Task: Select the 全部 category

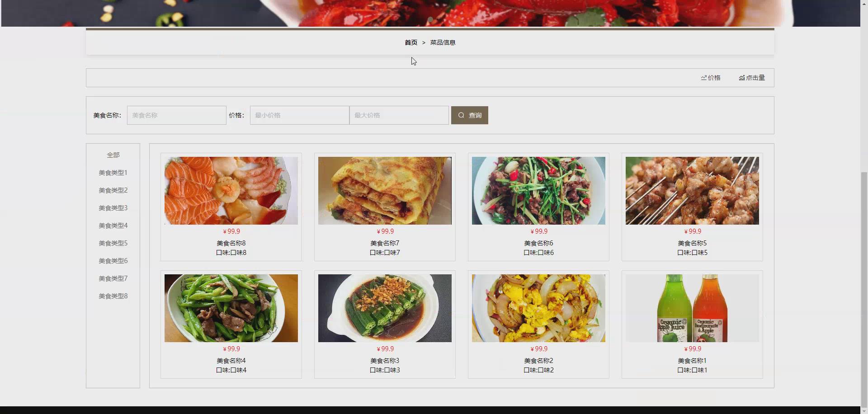Action: tap(113, 155)
